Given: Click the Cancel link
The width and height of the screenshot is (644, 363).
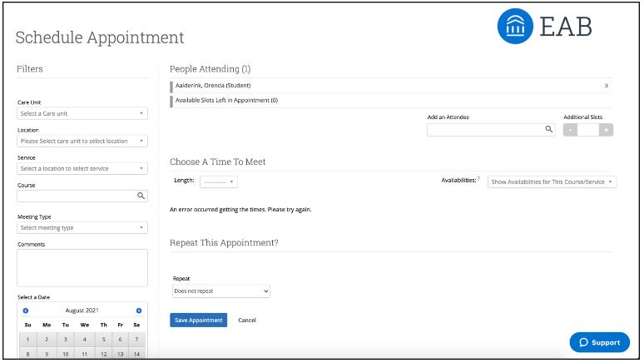Looking at the screenshot, I should (x=247, y=321).
